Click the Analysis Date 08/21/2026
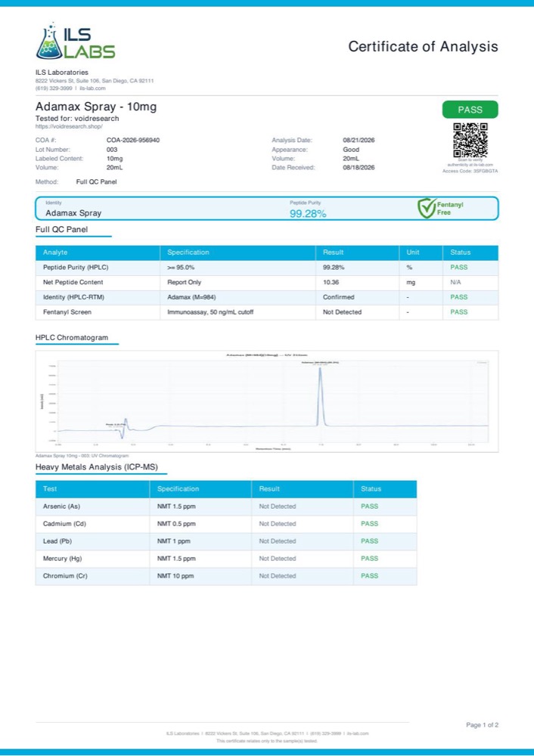The width and height of the screenshot is (534, 756). pos(359,141)
